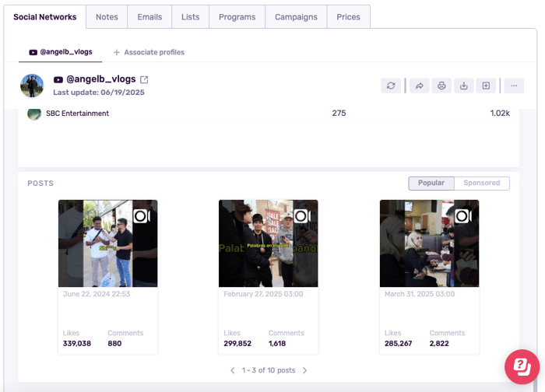Select the Prices tab
The image size is (545, 392).
pyautogui.click(x=348, y=17)
